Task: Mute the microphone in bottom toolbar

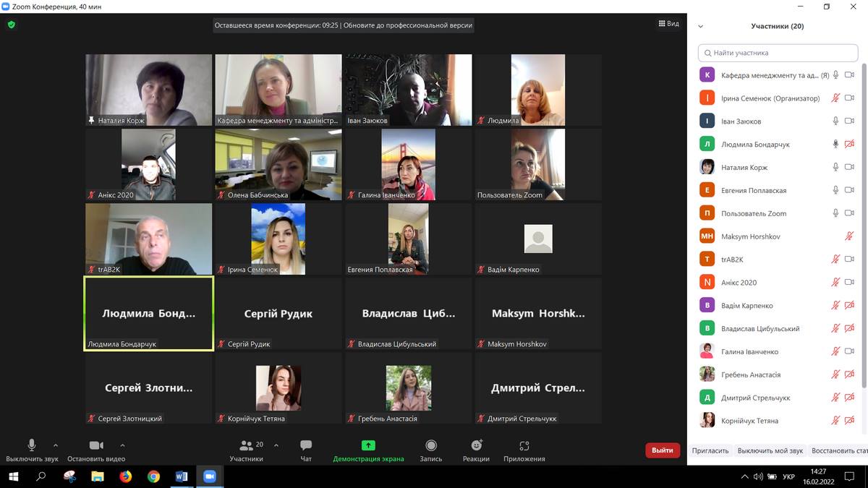Action: pyautogui.click(x=32, y=445)
